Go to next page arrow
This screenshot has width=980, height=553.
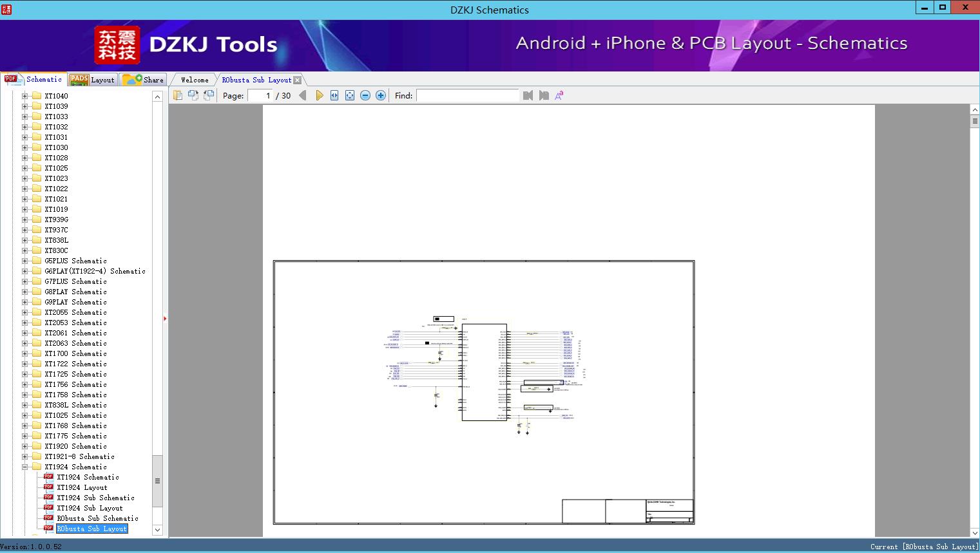pos(319,95)
